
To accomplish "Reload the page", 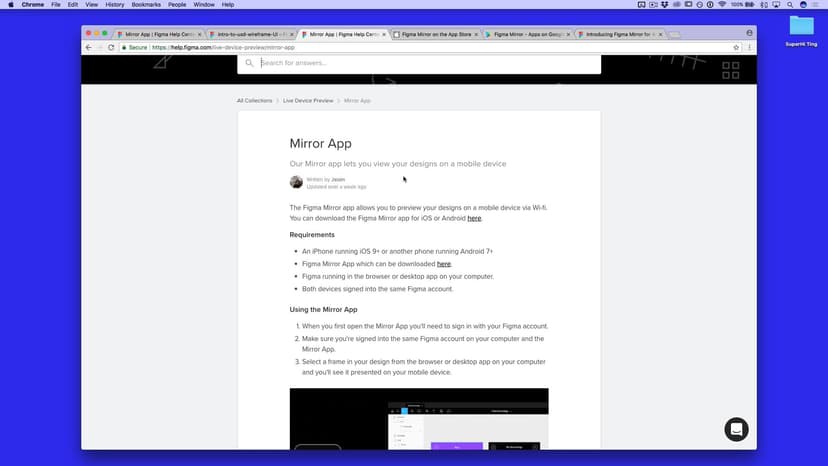I will (111, 47).
